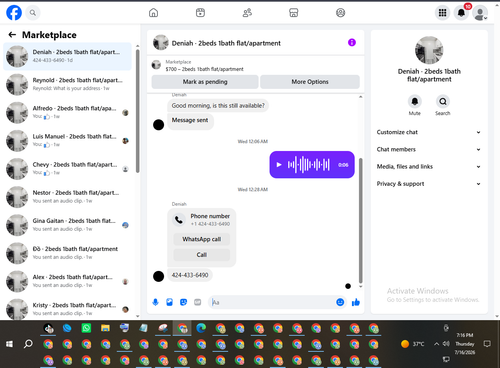Attach a photo using the image icon

[169, 302]
